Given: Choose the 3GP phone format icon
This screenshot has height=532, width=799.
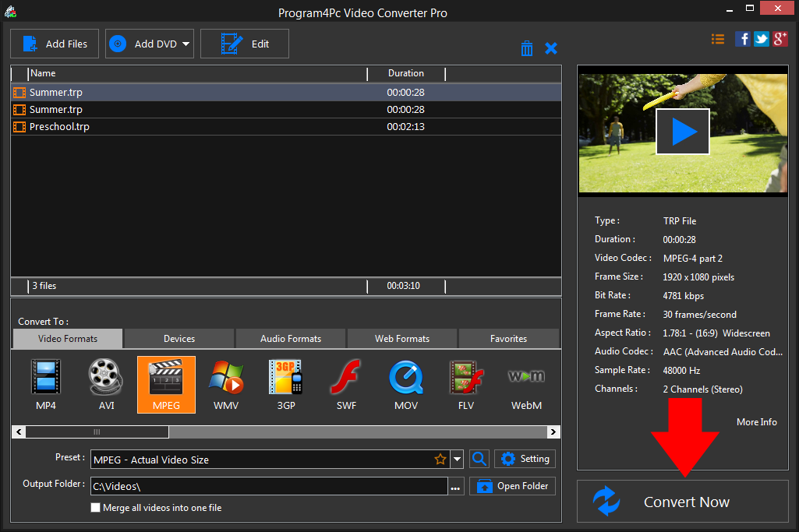Looking at the screenshot, I should tap(285, 383).
